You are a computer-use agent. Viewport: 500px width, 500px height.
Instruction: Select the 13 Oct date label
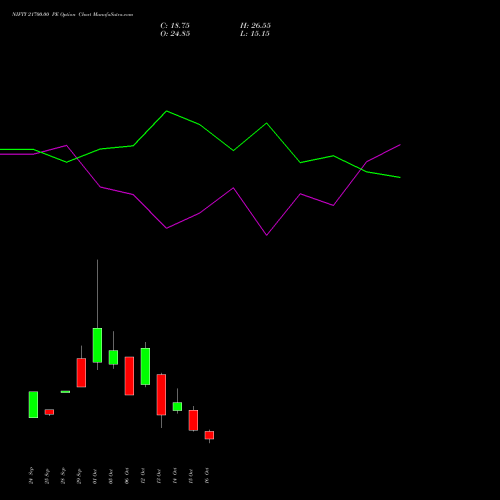tap(159, 476)
